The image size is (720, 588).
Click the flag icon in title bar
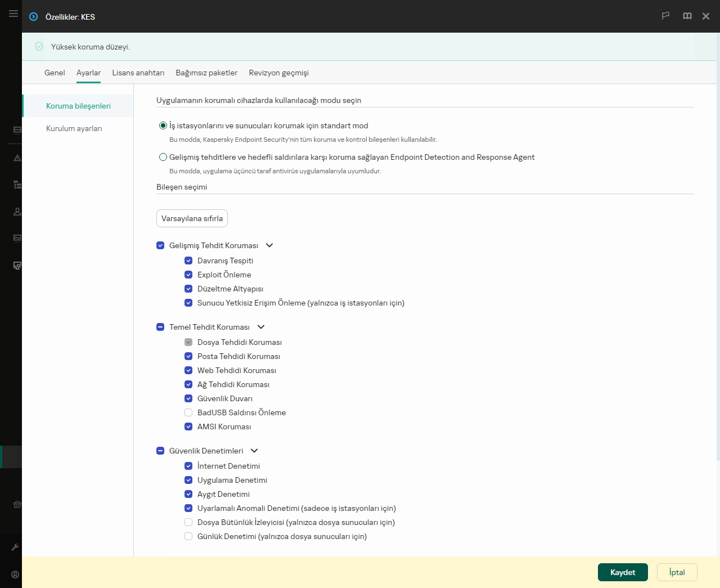[665, 16]
